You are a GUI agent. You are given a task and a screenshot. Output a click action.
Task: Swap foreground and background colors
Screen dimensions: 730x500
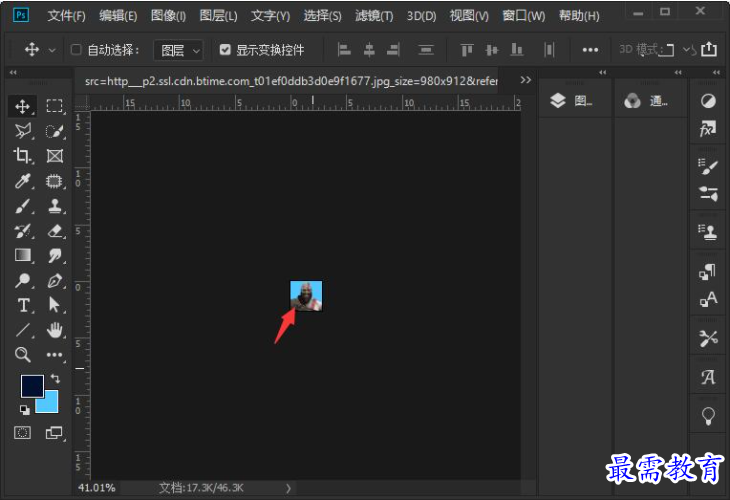[55, 378]
